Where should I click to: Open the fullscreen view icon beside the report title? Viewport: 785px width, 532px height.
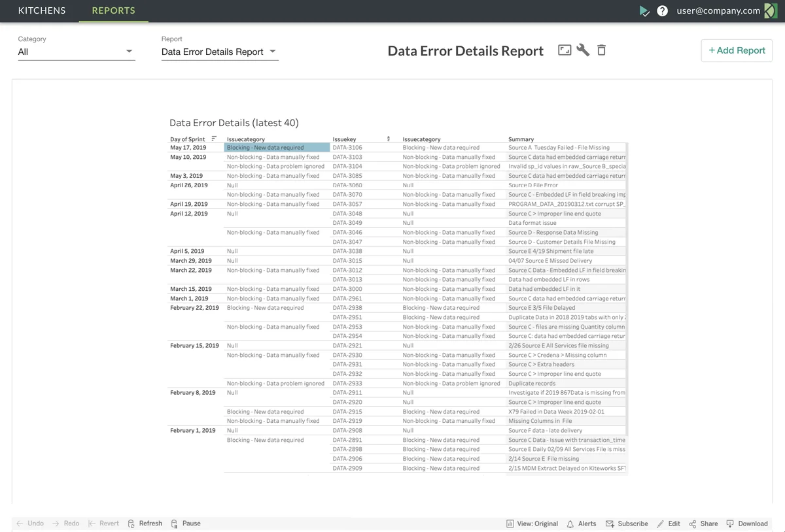click(x=564, y=50)
